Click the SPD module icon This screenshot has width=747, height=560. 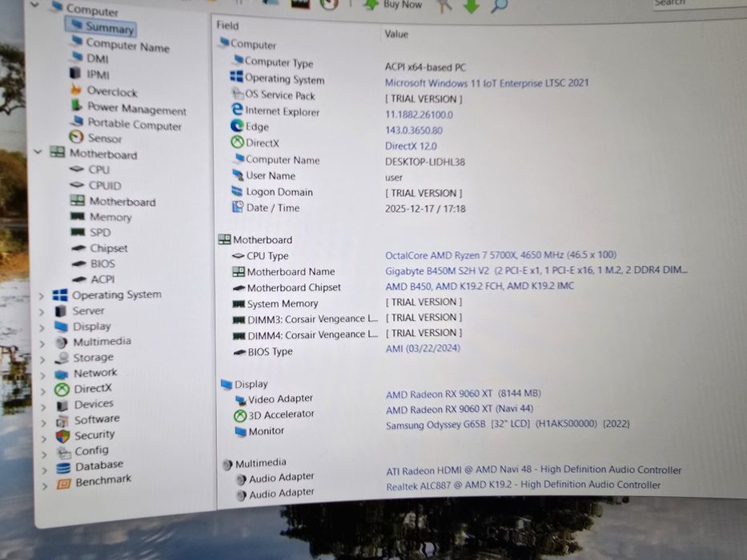tap(78, 232)
